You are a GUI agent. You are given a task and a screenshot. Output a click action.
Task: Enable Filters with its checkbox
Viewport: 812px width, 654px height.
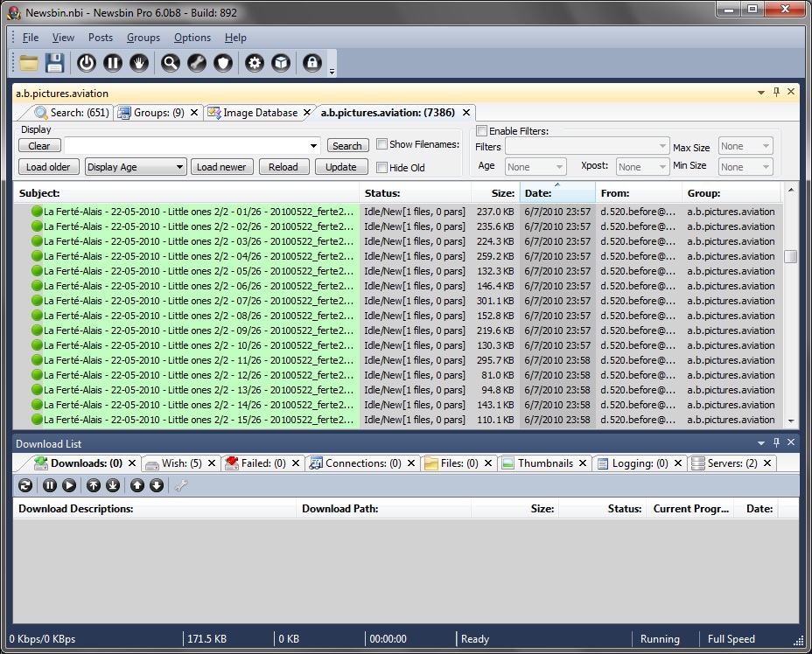click(x=481, y=129)
